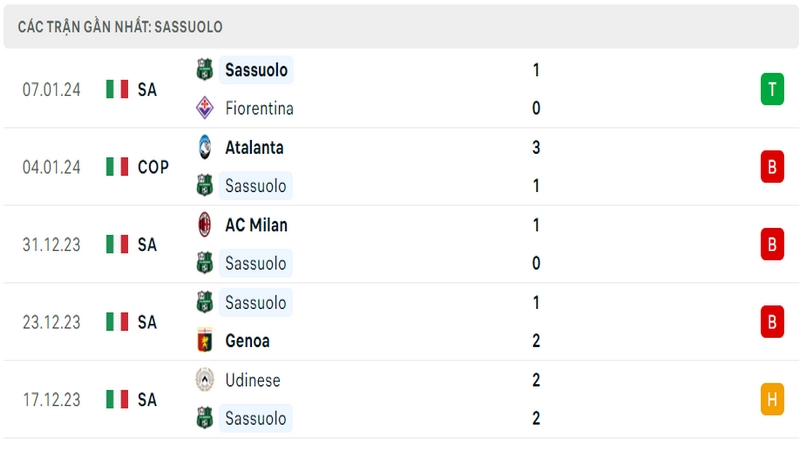Click the Sassuolo crest in 07.01.24 match
This screenshot has width=800, height=450.
[205, 69]
